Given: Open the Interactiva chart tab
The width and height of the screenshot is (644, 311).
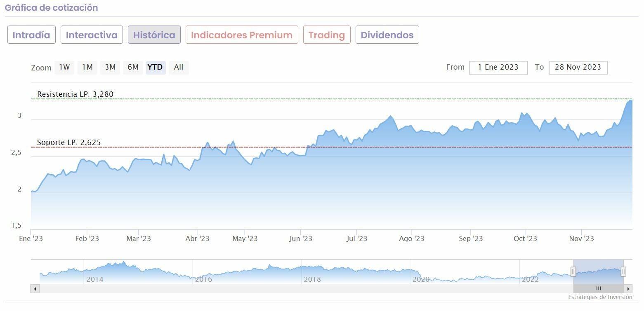Looking at the screenshot, I should (x=92, y=35).
